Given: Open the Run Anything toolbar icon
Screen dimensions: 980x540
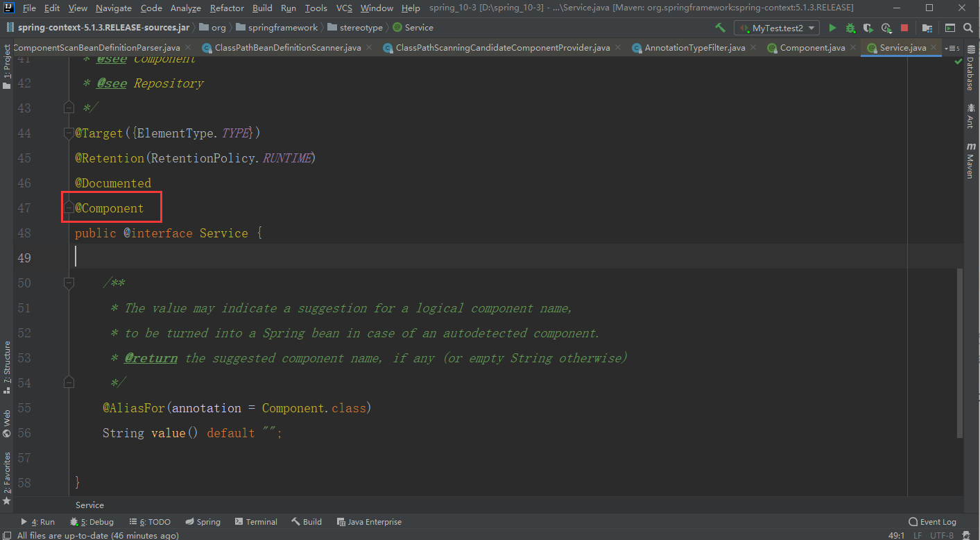Looking at the screenshot, I should pyautogui.click(x=950, y=28).
